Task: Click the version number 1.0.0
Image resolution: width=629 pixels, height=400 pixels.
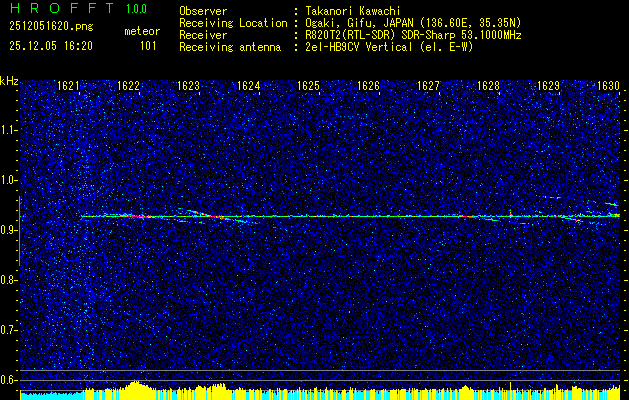Action: (136, 9)
